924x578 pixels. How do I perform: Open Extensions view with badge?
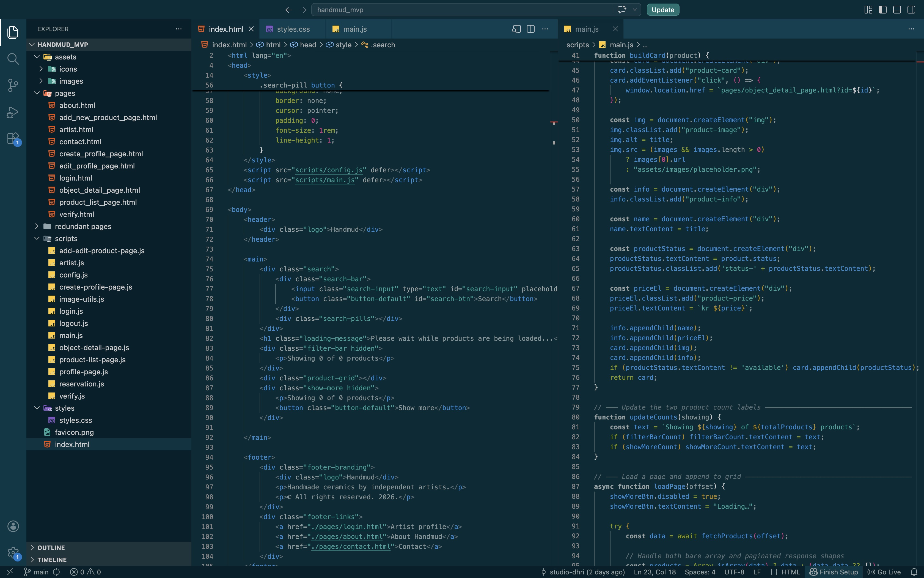pos(13,138)
